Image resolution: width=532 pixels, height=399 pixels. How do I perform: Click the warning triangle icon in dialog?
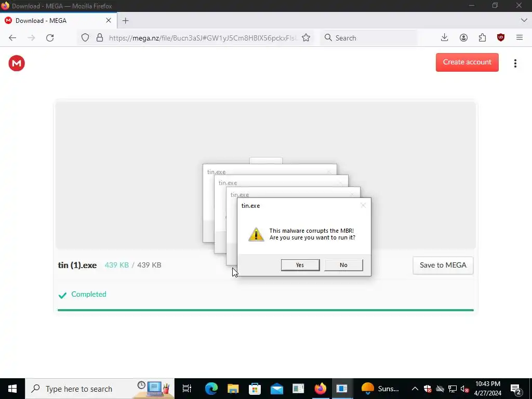256,234
